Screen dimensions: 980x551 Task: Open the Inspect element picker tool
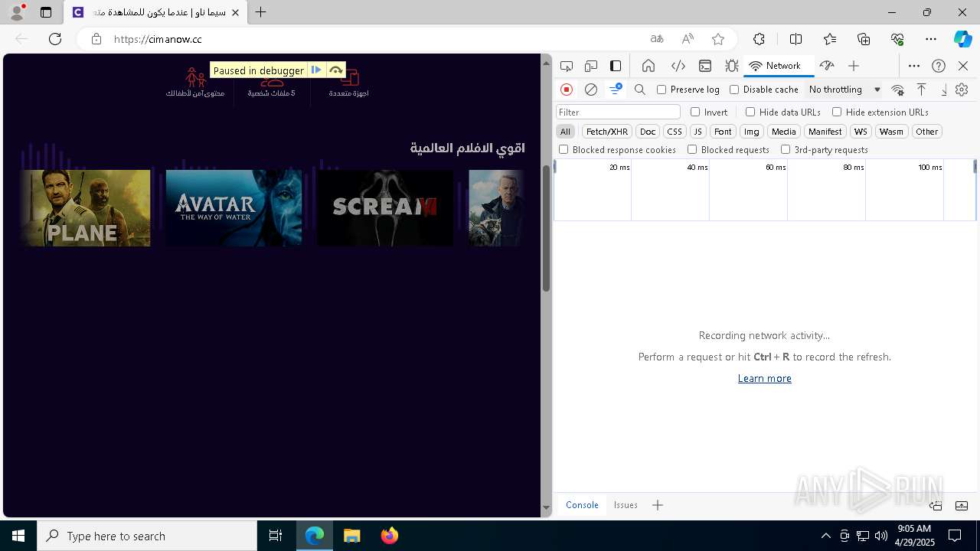tap(567, 66)
